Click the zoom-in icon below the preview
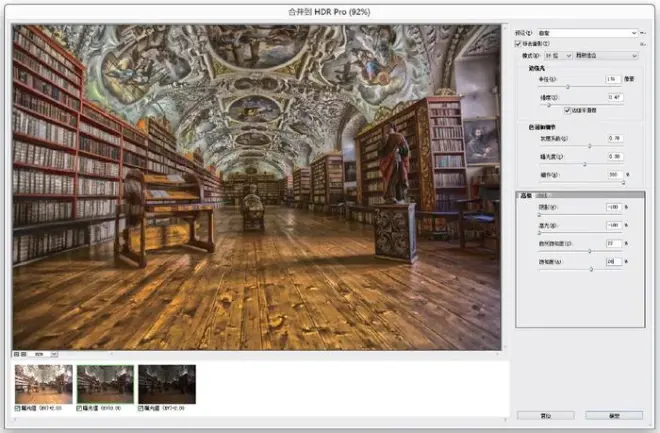660x433 pixels. 24,354
